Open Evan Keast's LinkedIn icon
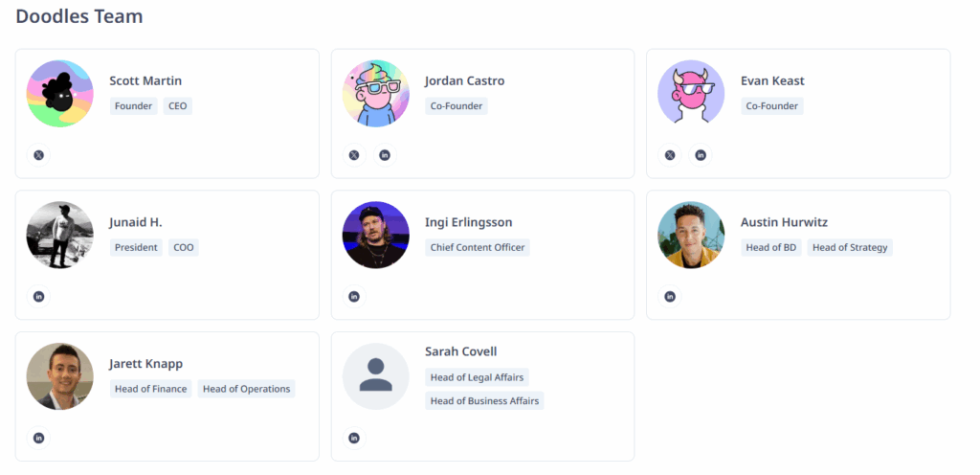The width and height of the screenshot is (980, 475). point(701,155)
